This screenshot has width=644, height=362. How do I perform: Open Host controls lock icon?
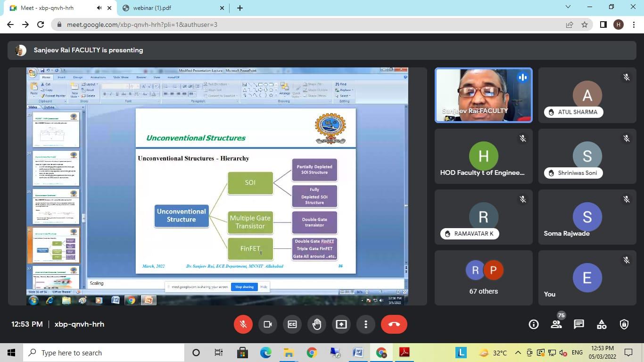[x=624, y=324]
